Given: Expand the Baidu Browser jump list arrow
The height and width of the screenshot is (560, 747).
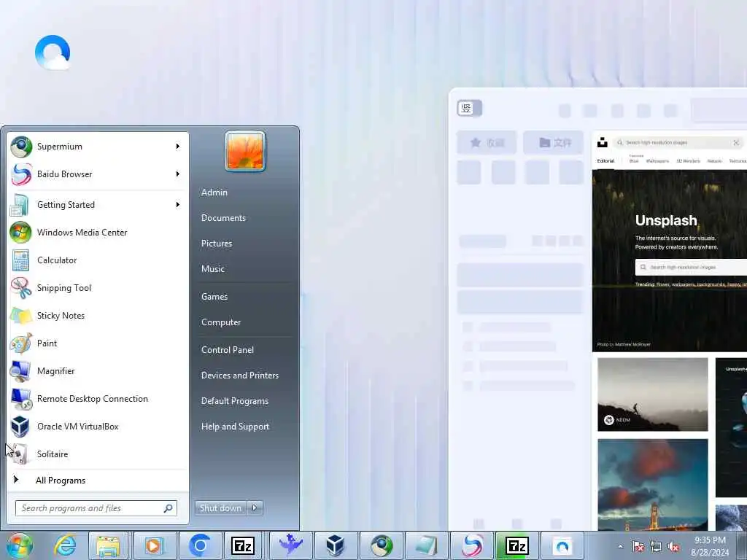Looking at the screenshot, I should (x=178, y=174).
